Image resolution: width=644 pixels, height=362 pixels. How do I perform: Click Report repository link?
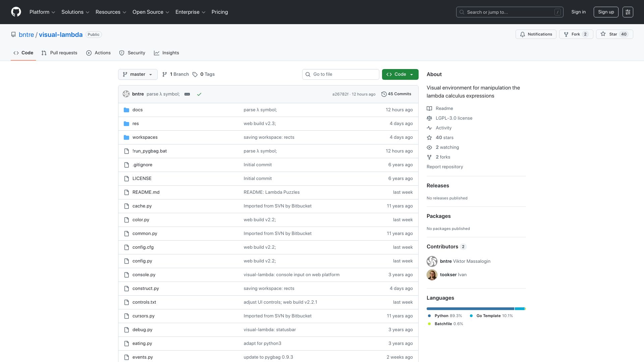point(445,167)
